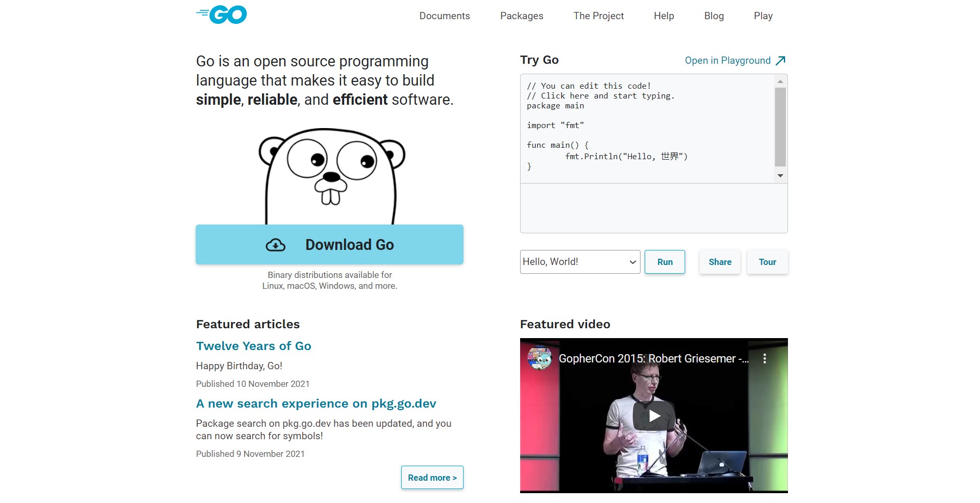Click the scroll-up arrow on the code editor
Screen dimensions: 980x503
[x=781, y=80]
